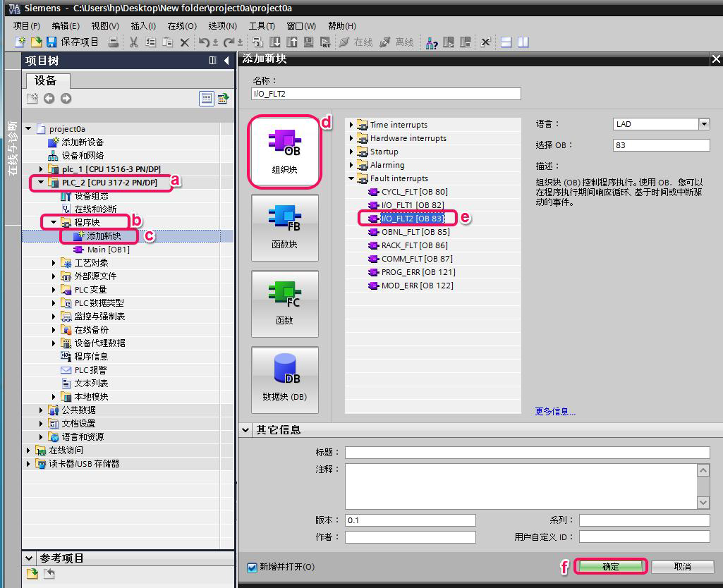Select the 函数块 (FB) block type
The width and height of the screenshot is (723, 588).
284,228
